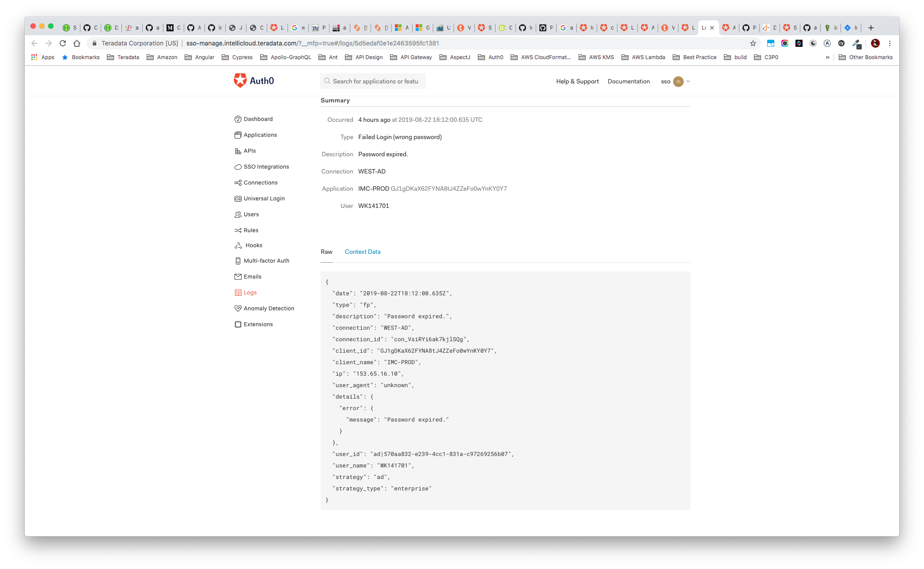Image resolution: width=924 pixels, height=569 pixels.
Task: Open Universal Login settings
Action: (264, 198)
